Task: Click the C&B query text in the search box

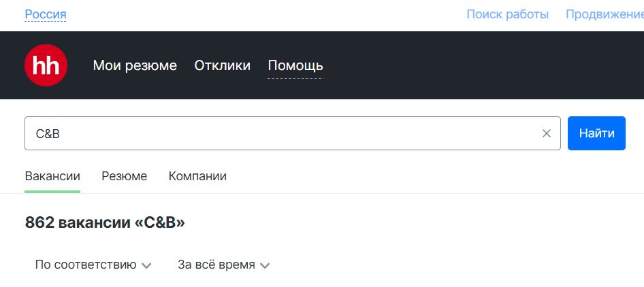Action: pos(48,134)
